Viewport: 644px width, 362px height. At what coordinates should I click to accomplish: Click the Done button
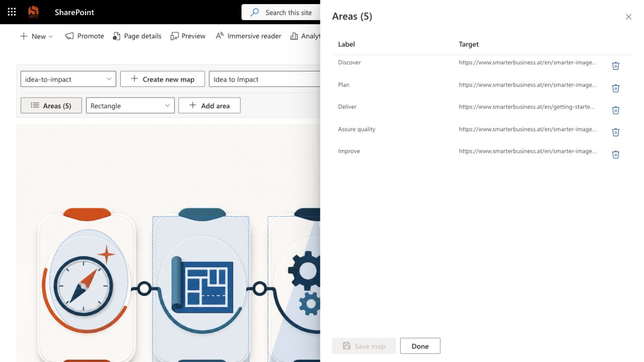pyautogui.click(x=420, y=346)
